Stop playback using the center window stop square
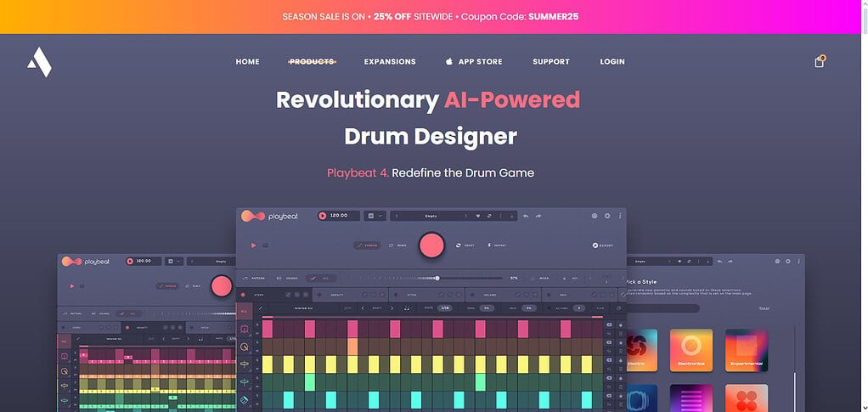 (266, 246)
